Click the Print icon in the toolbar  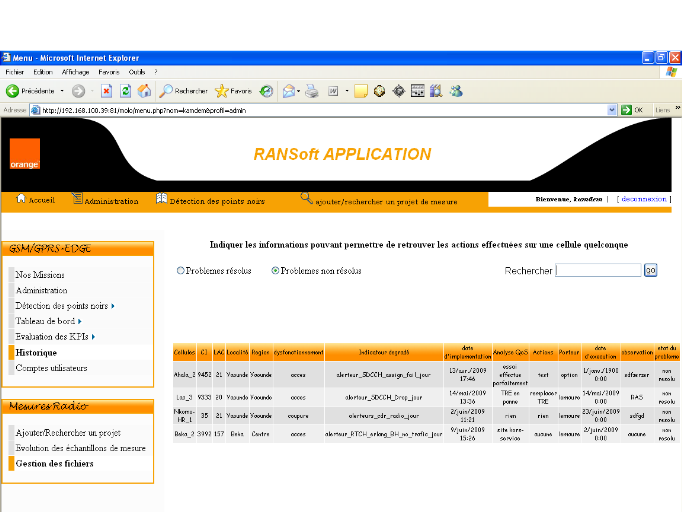point(312,91)
